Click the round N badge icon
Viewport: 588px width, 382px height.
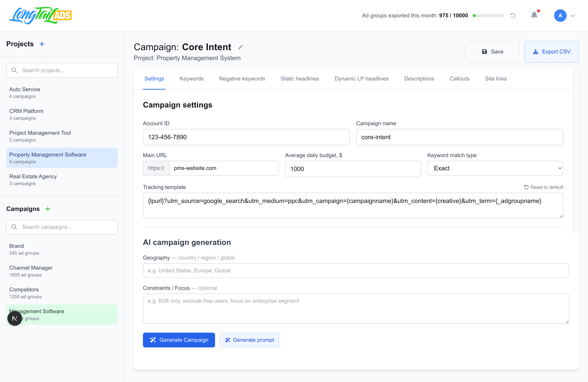(15, 319)
